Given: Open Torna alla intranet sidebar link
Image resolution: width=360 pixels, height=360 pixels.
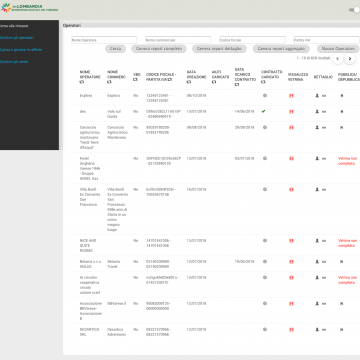Looking at the screenshot, I should (x=14, y=26).
